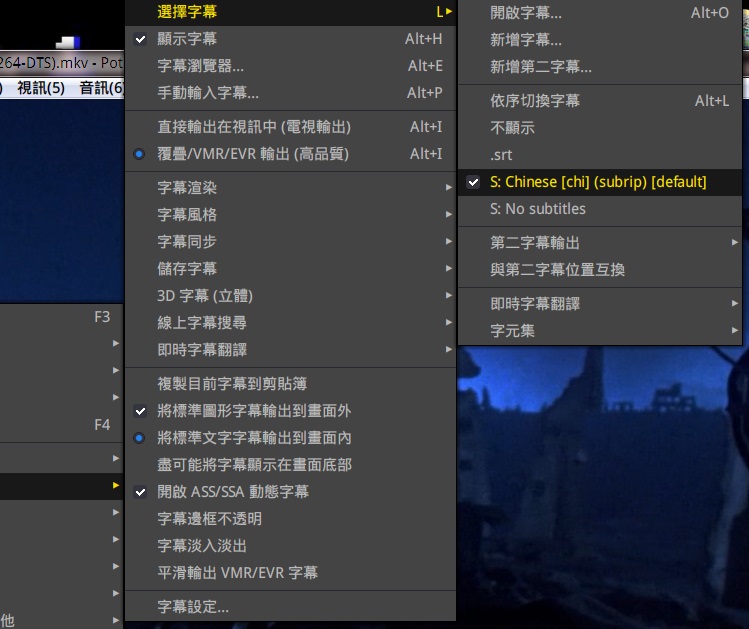Expand 即時字幕翻譯 in the main subtitle menu
Image resolution: width=749 pixels, height=629 pixels.
point(290,350)
